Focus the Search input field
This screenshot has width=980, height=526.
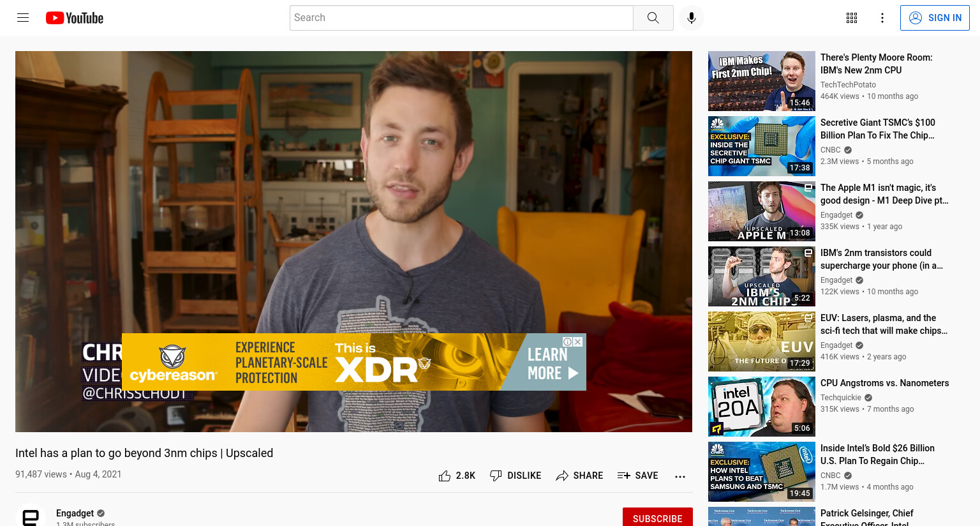click(461, 18)
